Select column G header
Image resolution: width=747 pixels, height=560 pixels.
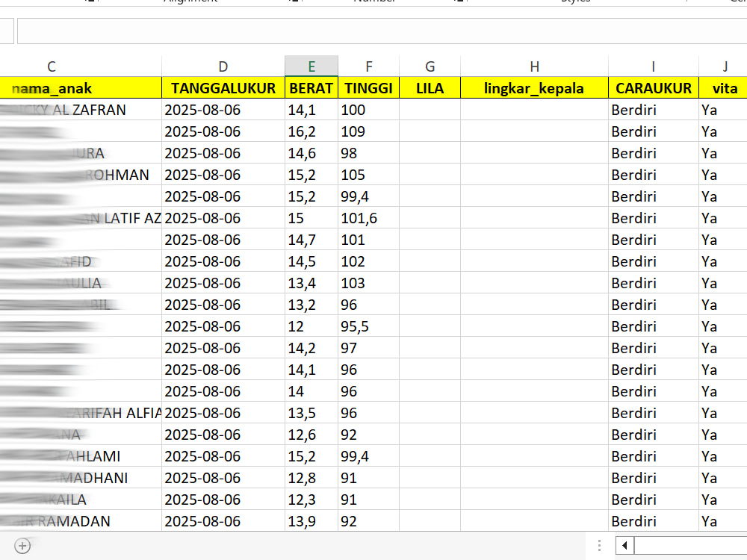tap(430, 66)
